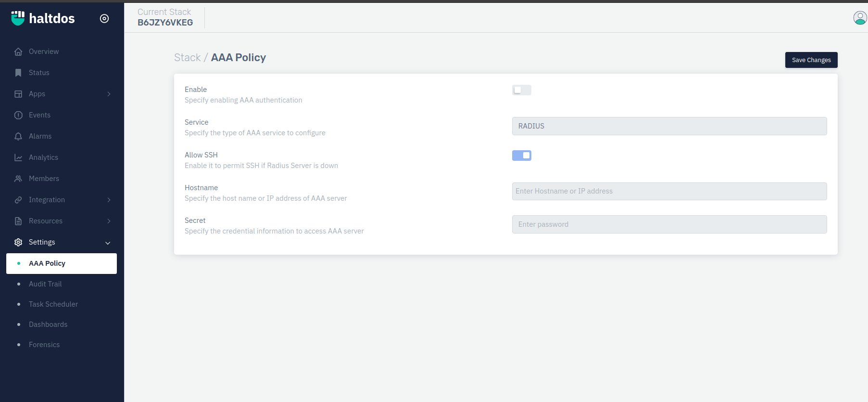Image resolution: width=868 pixels, height=402 pixels.
Task: Go to Task Scheduler page
Action: point(53,304)
